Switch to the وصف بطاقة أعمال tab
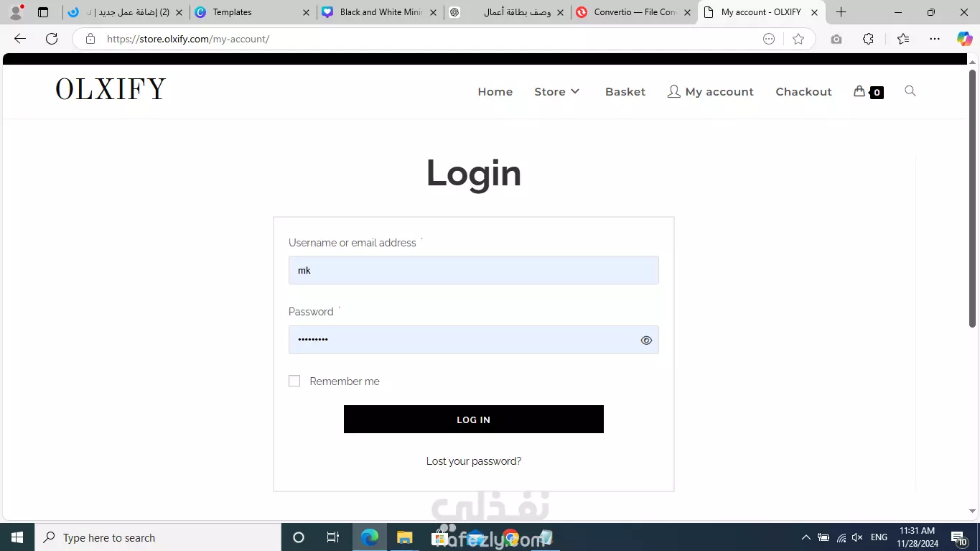The width and height of the screenshot is (980, 551). (507, 12)
